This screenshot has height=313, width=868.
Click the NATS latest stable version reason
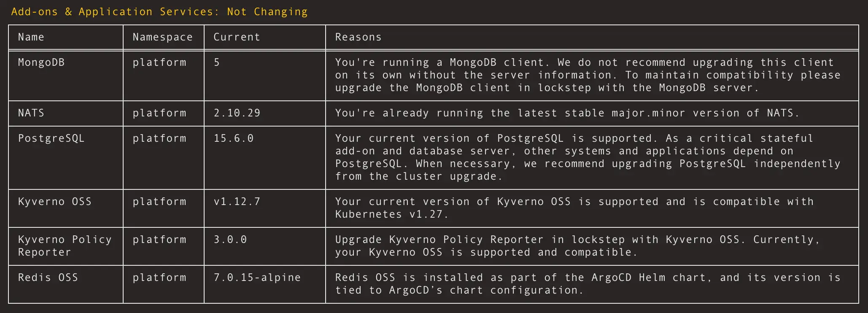point(567,113)
